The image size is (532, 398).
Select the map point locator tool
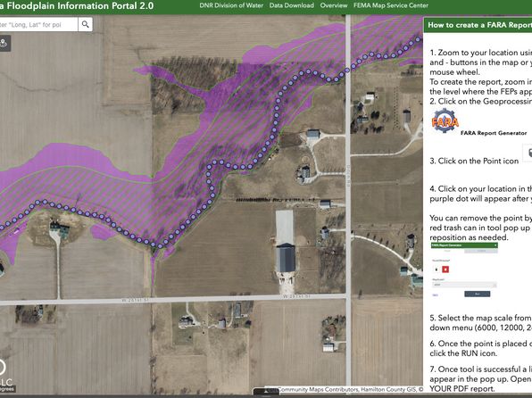tap(4, 43)
